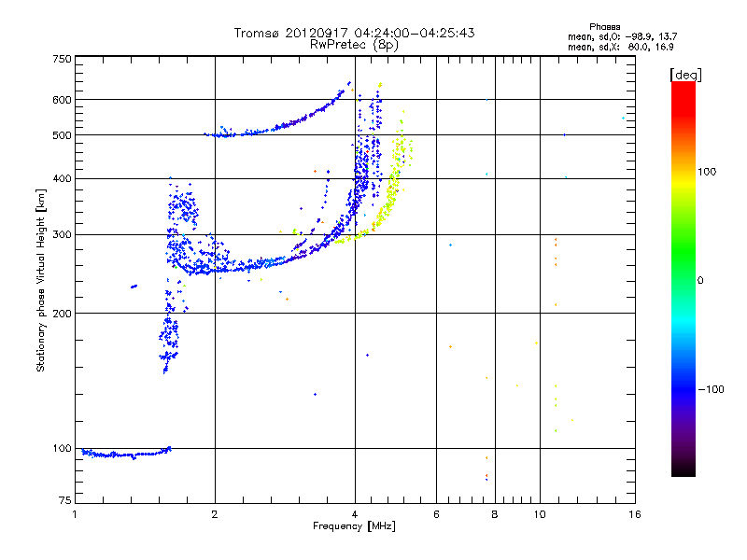Viewport: 747px width, 560px height.
Task: Click the x-axis tick label '10'
Action: tap(540, 514)
